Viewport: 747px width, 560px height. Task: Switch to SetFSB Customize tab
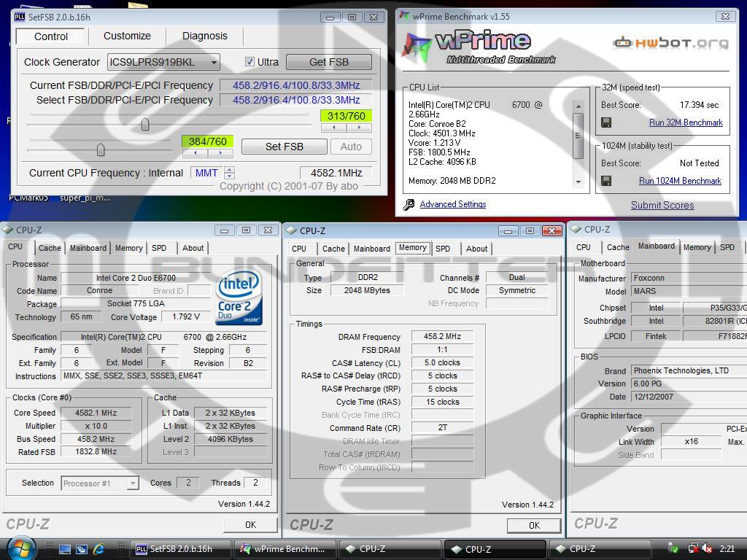click(127, 36)
